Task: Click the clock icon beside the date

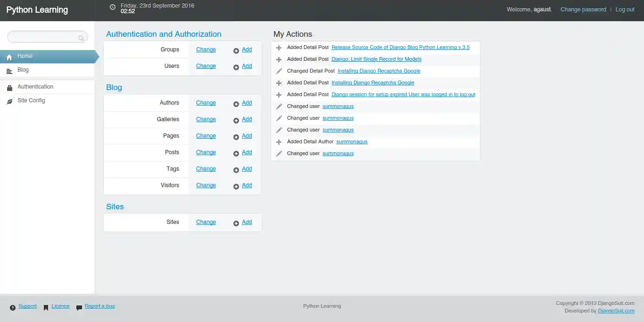Action: click(x=112, y=7)
